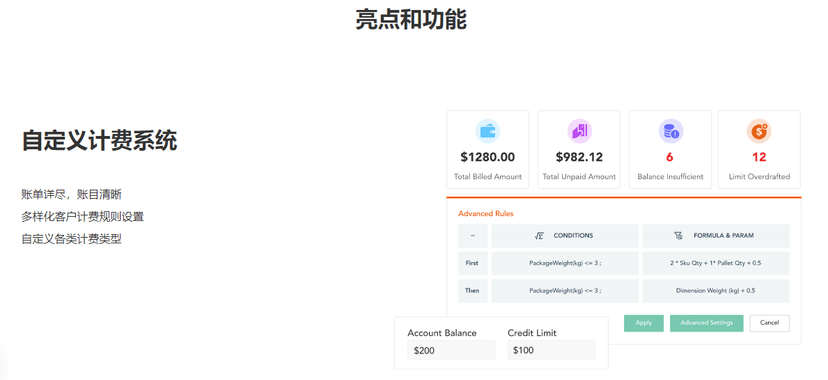Select the $982.12 Total Unpaid Amount card

(579, 149)
